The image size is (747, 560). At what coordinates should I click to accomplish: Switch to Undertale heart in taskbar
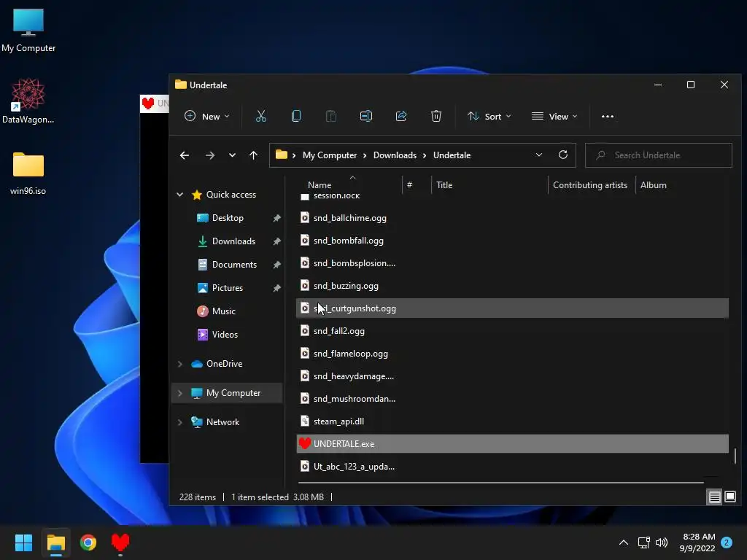point(120,542)
